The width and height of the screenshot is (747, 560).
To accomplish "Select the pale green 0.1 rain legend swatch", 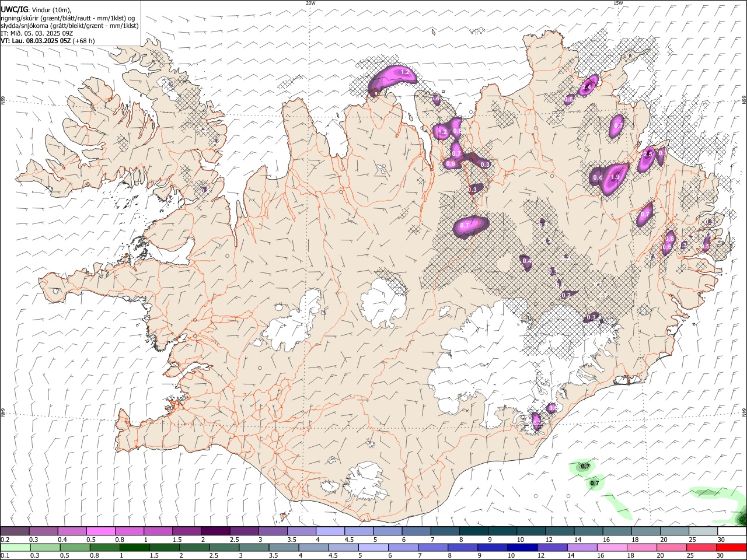I will click(x=15, y=547).
